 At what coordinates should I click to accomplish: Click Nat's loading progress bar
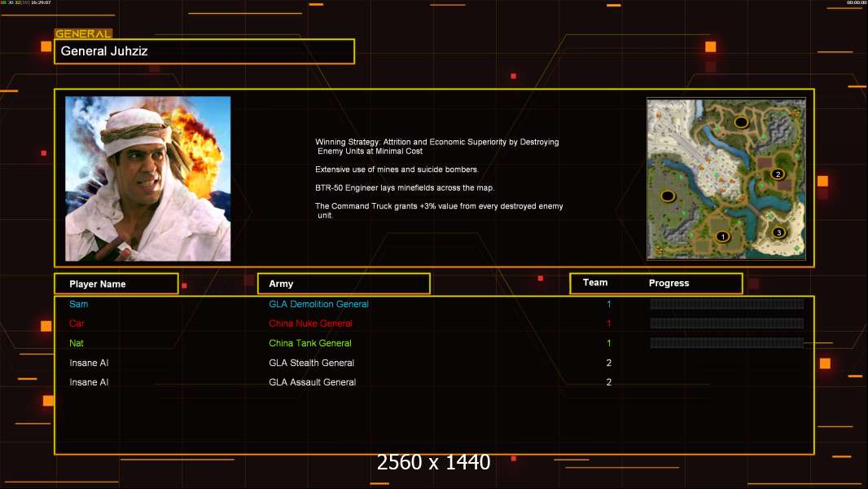[x=726, y=343]
